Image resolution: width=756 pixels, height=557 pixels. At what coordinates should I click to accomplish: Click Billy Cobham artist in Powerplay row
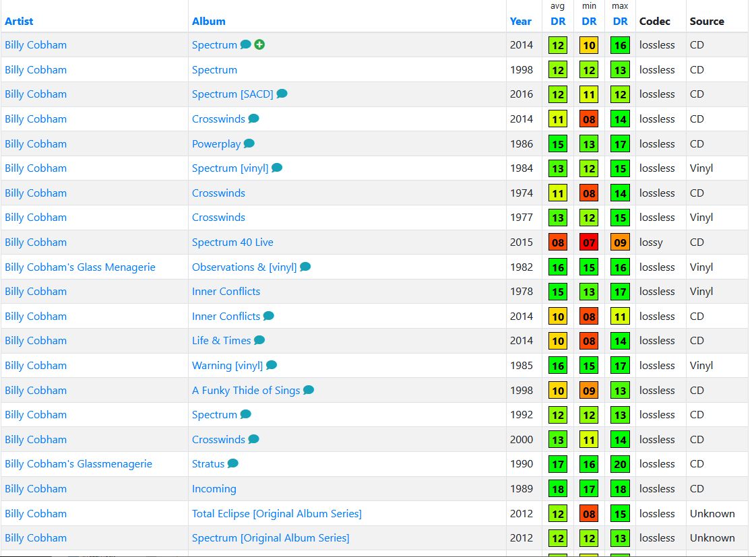click(x=36, y=144)
